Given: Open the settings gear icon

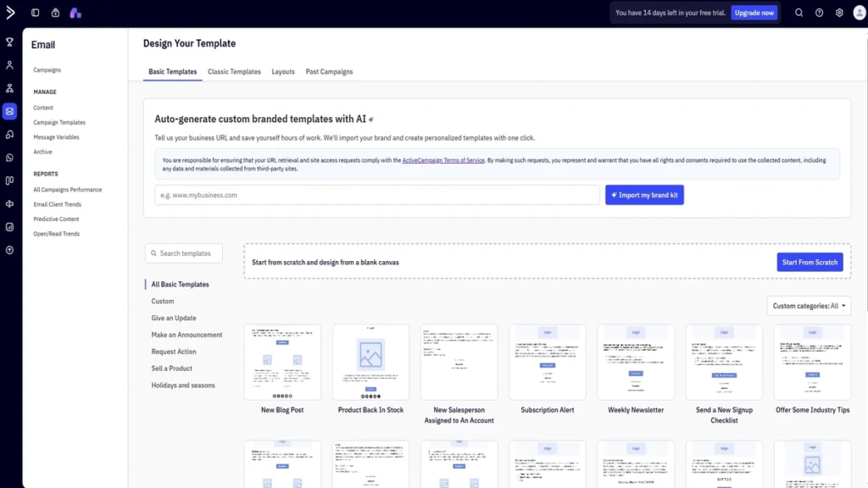Looking at the screenshot, I should (x=839, y=13).
